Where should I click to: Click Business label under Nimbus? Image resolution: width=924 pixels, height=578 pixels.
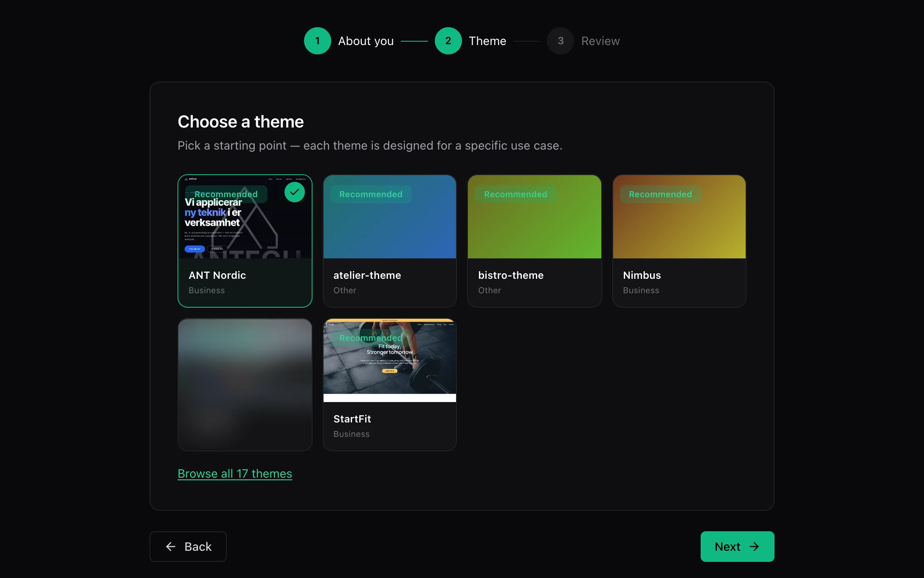coord(641,290)
